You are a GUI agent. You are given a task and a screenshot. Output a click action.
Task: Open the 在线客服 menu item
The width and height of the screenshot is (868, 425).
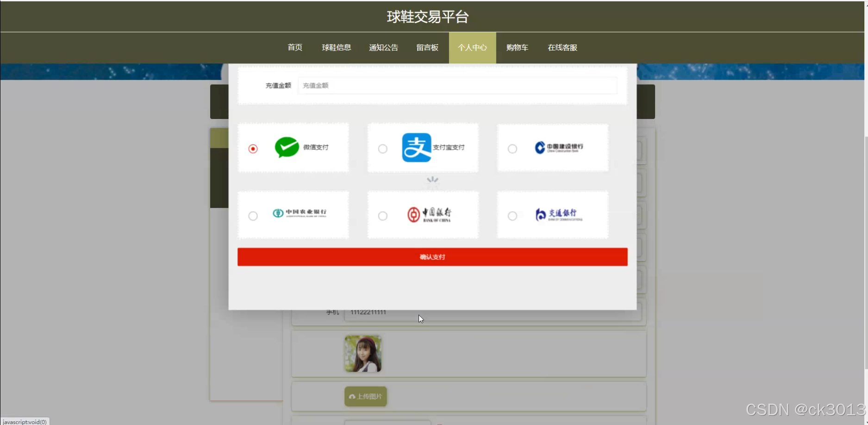562,48
